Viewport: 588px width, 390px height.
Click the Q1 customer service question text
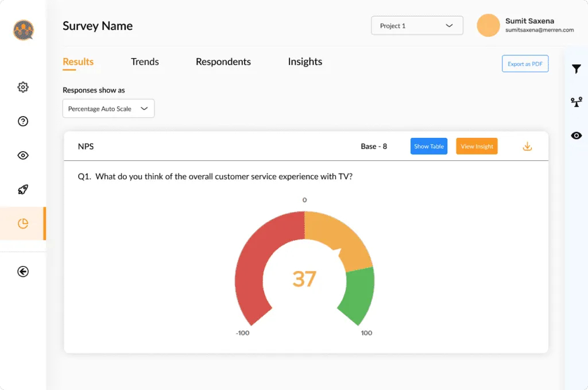coord(215,177)
